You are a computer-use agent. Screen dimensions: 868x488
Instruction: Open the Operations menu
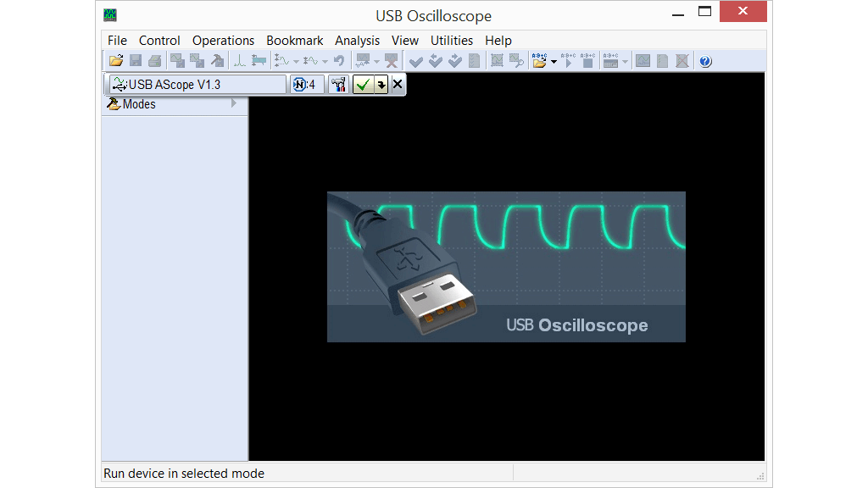tap(223, 41)
